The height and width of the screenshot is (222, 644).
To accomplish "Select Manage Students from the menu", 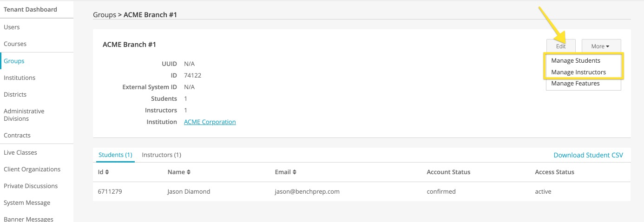I will [575, 61].
